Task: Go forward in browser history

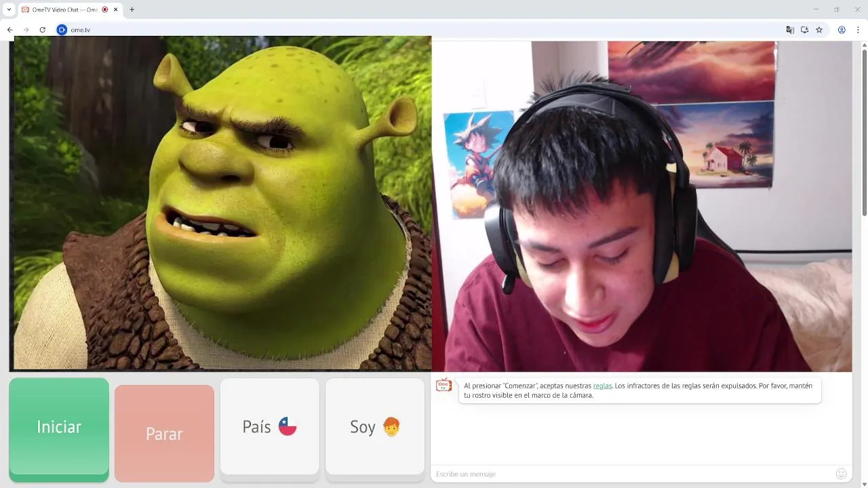Action: tap(26, 30)
